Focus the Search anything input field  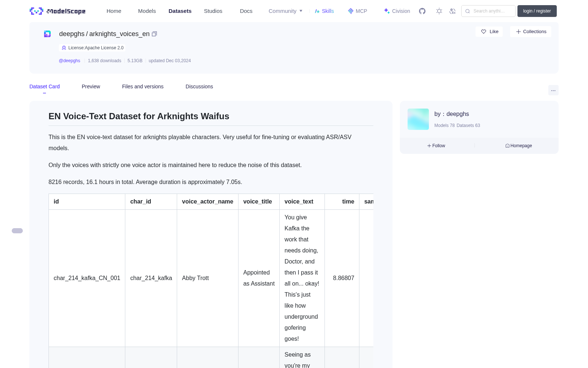pos(488,11)
